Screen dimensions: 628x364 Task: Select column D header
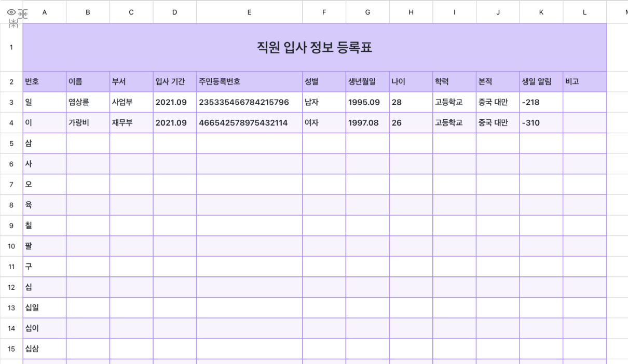point(174,12)
